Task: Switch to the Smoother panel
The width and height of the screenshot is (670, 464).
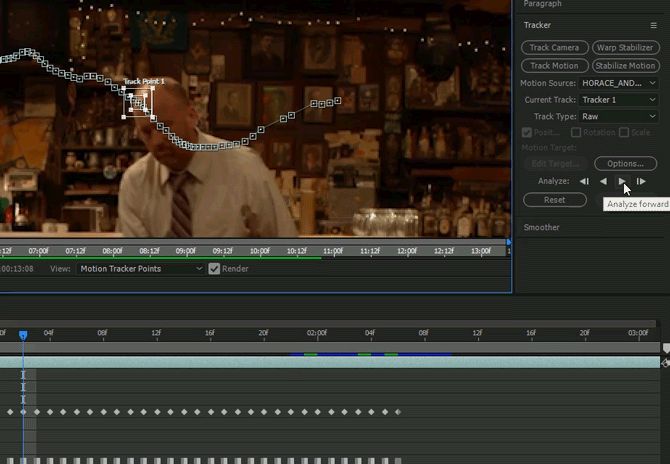Action: [544, 227]
